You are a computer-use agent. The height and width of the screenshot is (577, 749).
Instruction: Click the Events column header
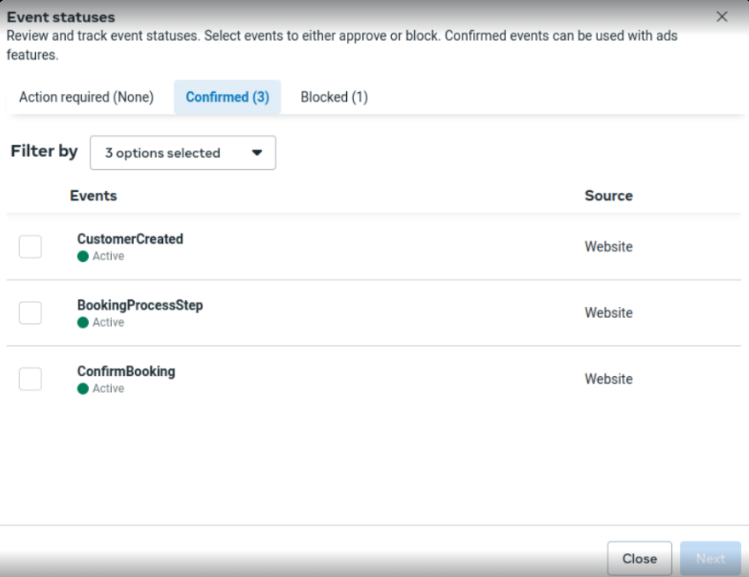pyautogui.click(x=93, y=195)
